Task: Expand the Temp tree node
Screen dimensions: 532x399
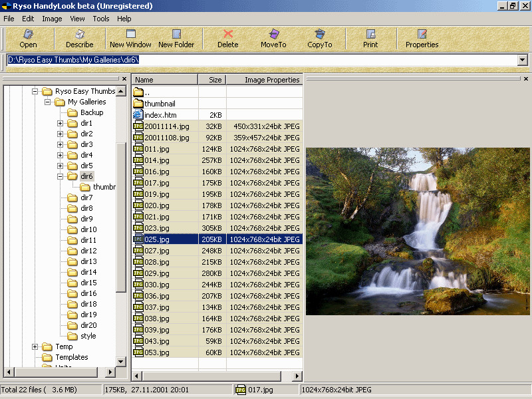Action: [x=35, y=346]
